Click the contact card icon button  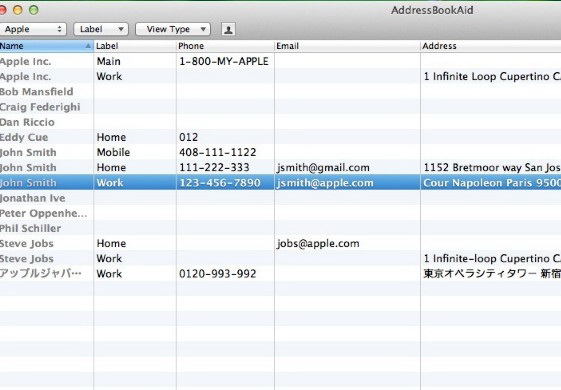(x=228, y=29)
